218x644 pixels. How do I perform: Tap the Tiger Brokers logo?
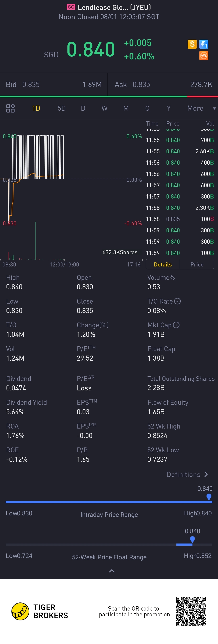click(20, 611)
